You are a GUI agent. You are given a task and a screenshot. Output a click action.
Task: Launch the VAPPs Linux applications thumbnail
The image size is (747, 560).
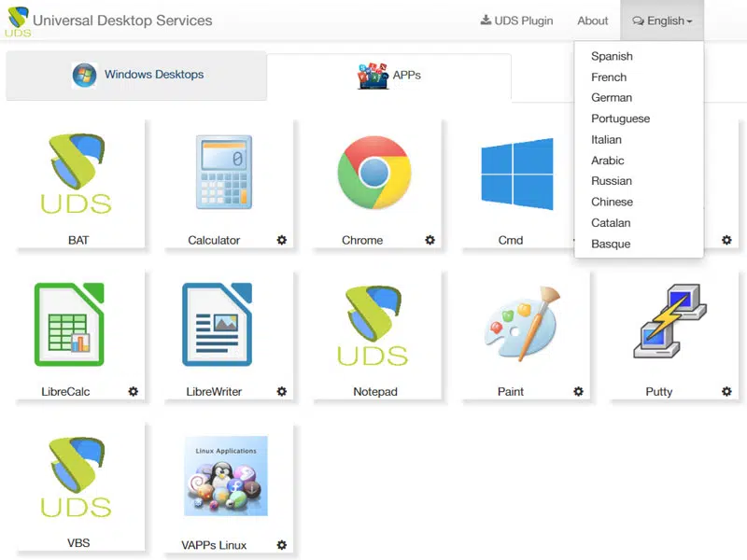226,476
